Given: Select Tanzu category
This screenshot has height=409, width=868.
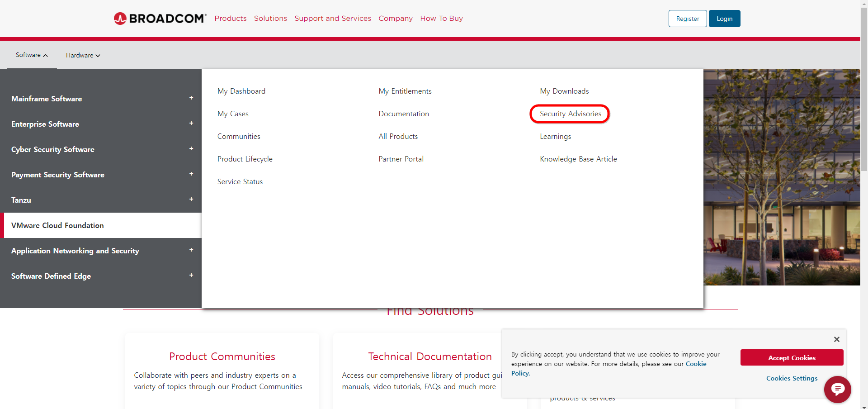Looking at the screenshot, I should pyautogui.click(x=21, y=200).
